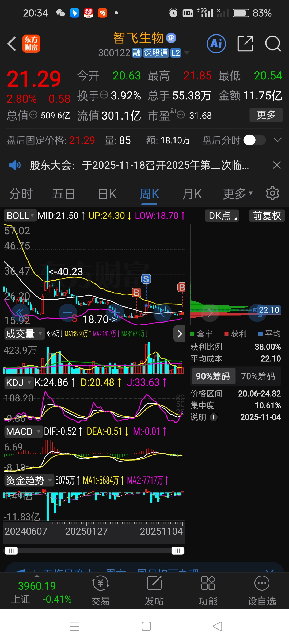Open the search magnifier icon
Viewport: 289px width, 644px height.
273,44
